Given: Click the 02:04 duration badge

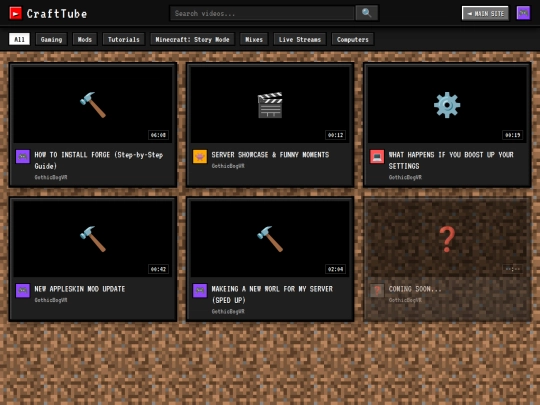Looking at the screenshot, I should pyautogui.click(x=335, y=269).
